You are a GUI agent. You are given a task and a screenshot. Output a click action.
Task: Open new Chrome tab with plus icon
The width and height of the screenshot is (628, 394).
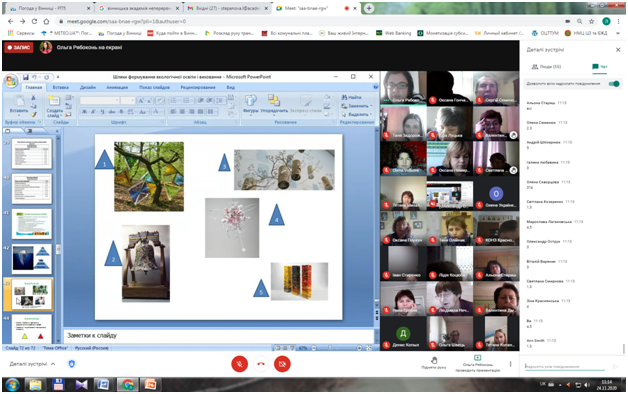[369, 8]
